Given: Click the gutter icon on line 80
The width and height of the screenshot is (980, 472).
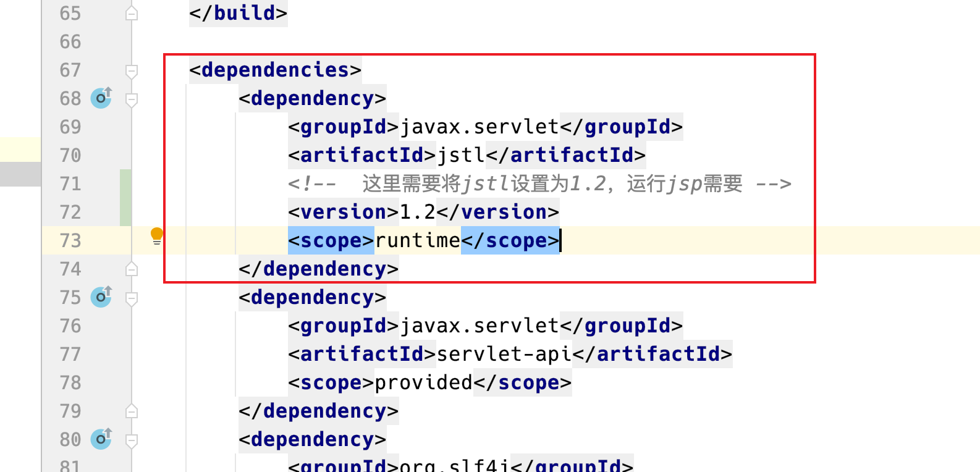Looking at the screenshot, I should [101, 439].
